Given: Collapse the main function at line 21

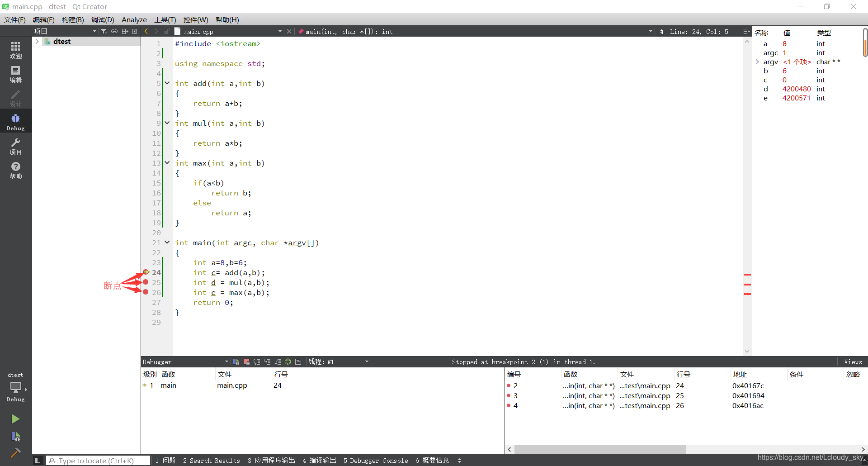Looking at the screenshot, I should tap(167, 243).
